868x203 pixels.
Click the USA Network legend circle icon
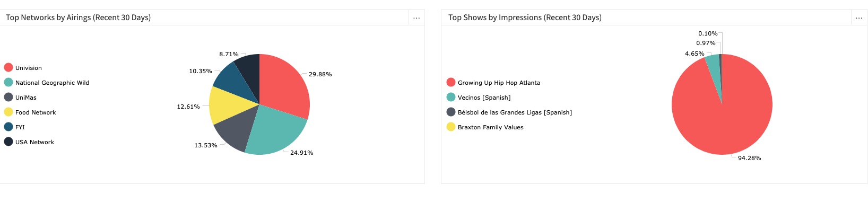(x=8, y=142)
